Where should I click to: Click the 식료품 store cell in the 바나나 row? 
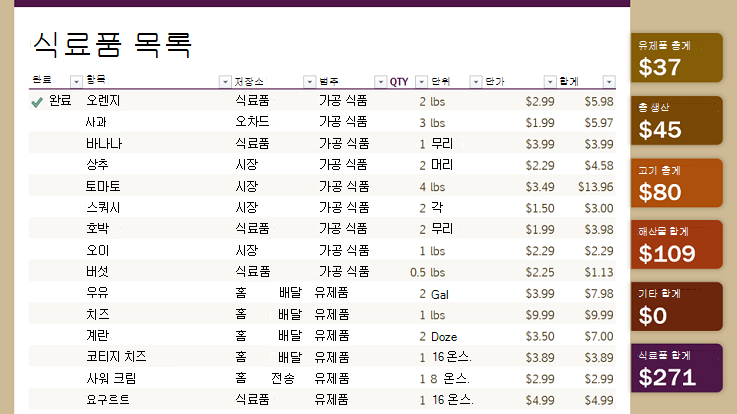252,143
